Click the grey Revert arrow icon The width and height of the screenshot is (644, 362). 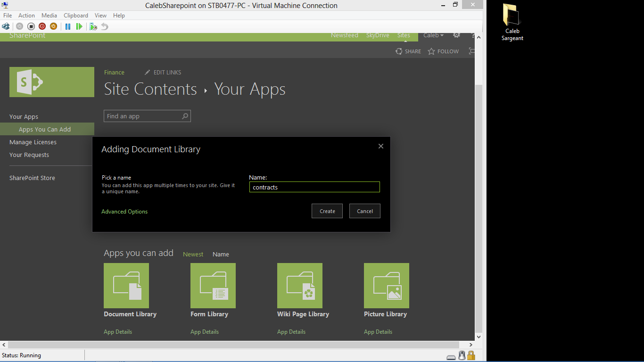click(x=105, y=26)
